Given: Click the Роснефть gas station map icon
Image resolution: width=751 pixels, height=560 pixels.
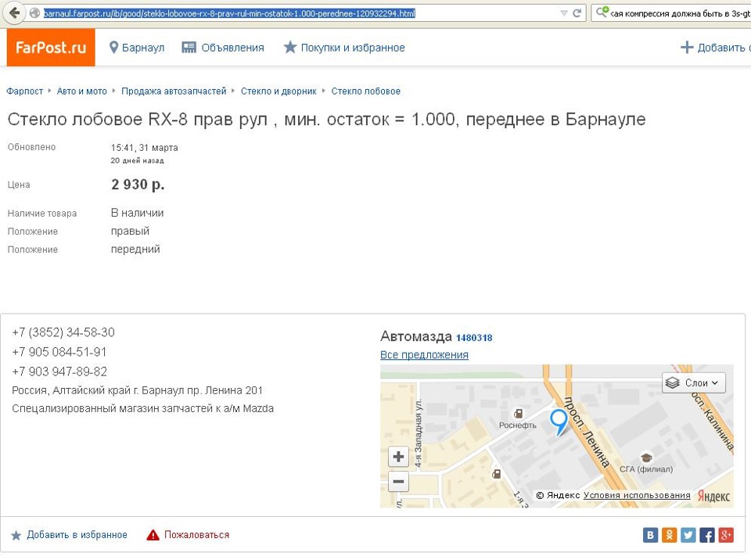Looking at the screenshot, I should (518, 414).
